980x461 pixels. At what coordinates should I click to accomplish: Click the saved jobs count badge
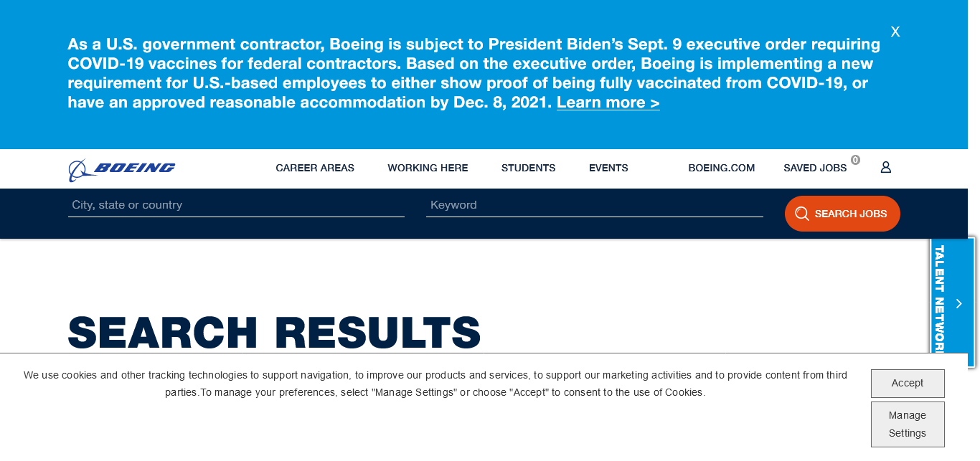(x=855, y=160)
